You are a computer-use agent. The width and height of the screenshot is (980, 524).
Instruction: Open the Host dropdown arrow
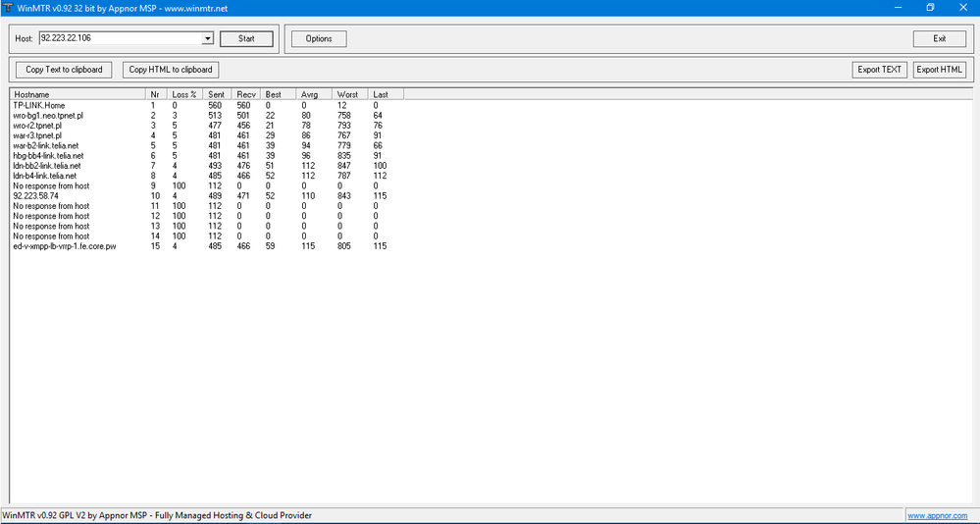(x=207, y=39)
